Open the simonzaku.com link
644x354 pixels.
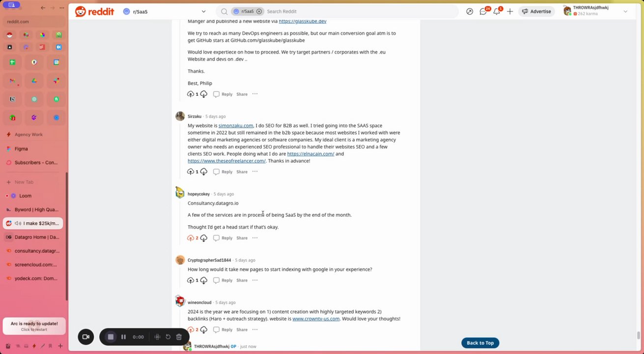(x=236, y=125)
